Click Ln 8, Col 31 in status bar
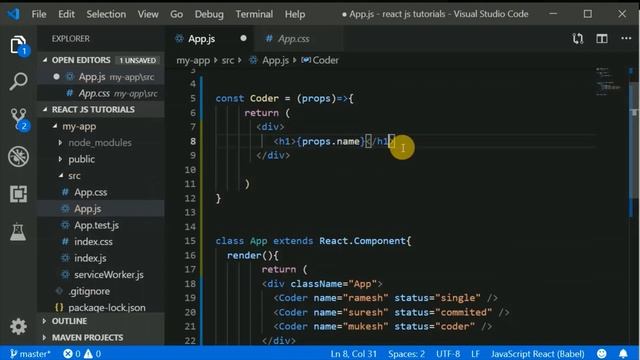 coord(353,353)
